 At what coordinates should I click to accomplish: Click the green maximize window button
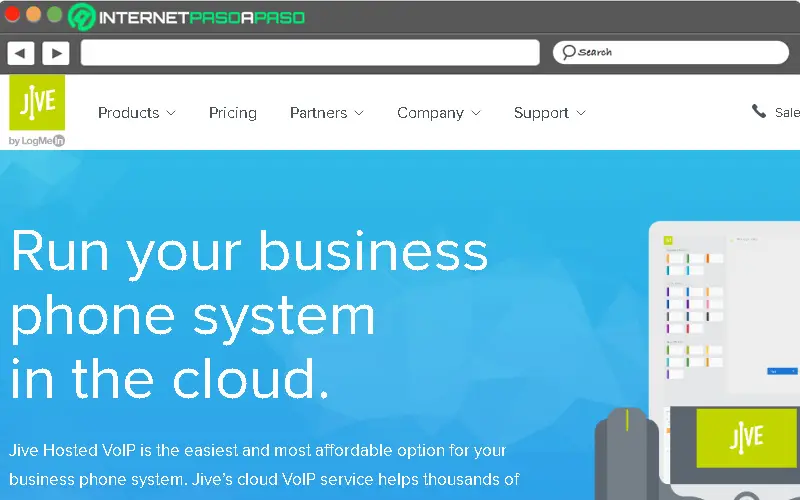55,14
